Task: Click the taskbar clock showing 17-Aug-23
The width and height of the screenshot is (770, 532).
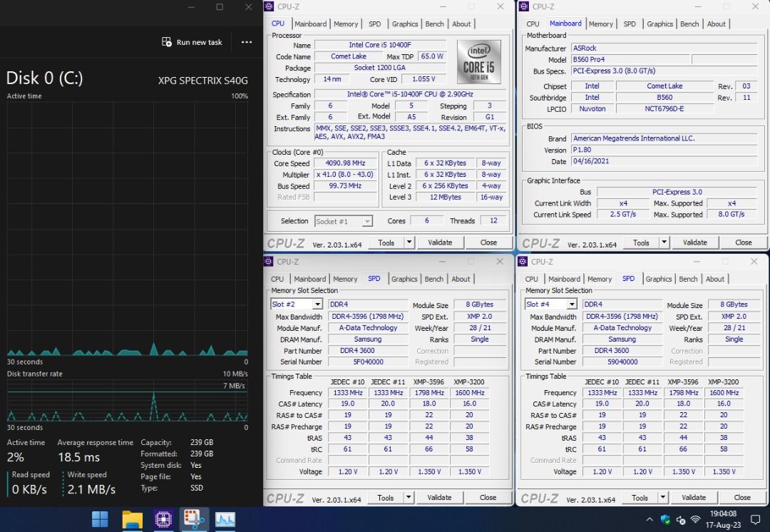Action: tap(724, 520)
